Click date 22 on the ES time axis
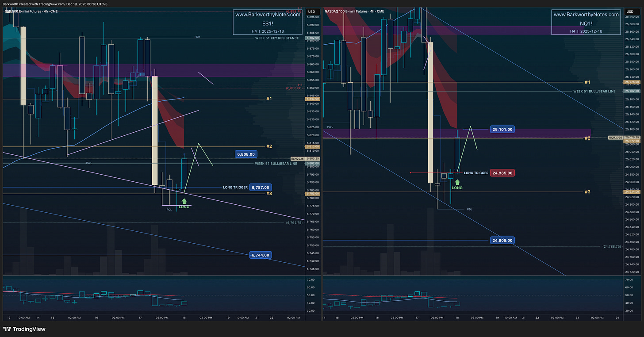This screenshot has width=644, height=337. tap(272, 318)
